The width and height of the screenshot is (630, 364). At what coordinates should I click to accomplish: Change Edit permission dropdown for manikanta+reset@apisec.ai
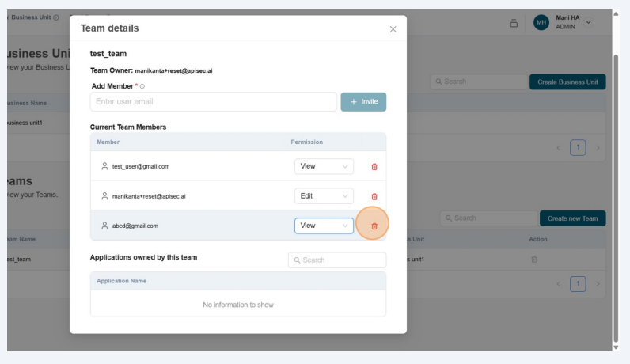tap(324, 196)
